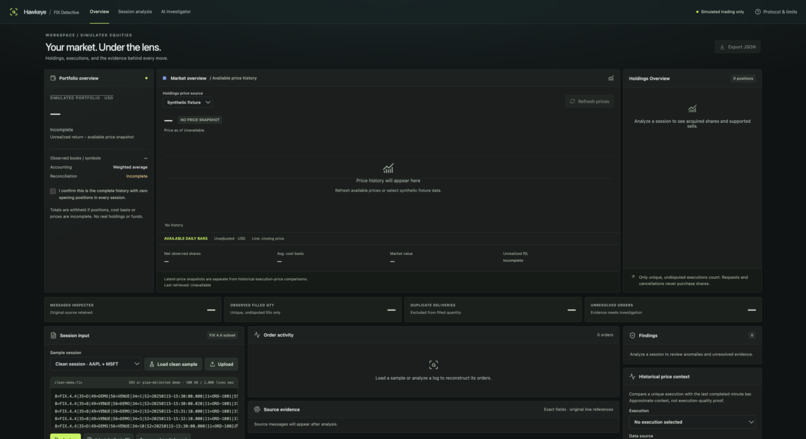Click the FIX 4.4 subset badge
This screenshot has height=439, width=806.
pyautogui.click(x=222, y=335)
